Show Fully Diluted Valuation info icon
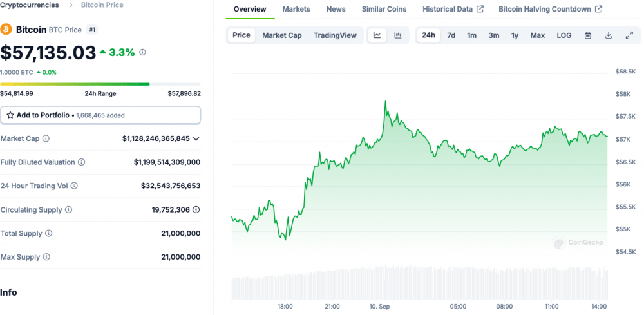 (82, 162)
